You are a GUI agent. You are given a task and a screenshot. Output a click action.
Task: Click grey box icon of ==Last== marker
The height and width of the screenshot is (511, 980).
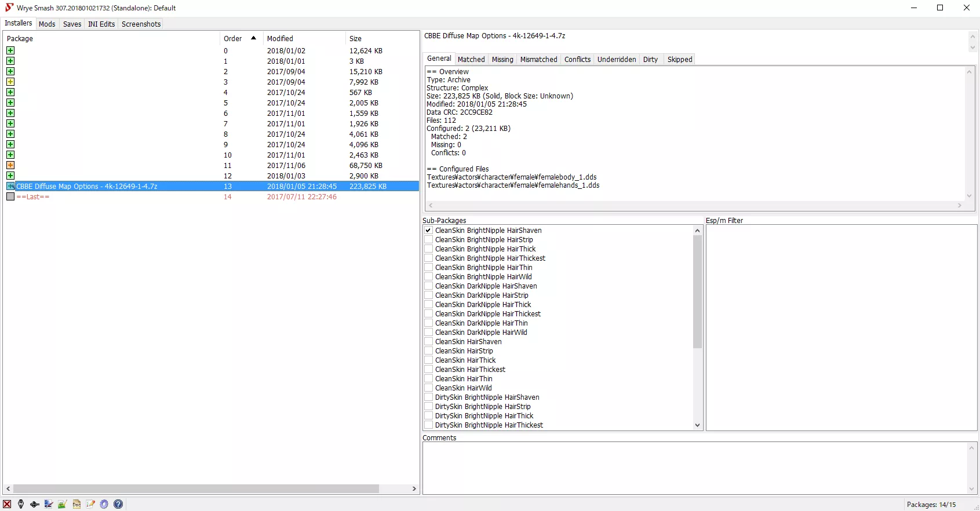[x=10, y=196]
